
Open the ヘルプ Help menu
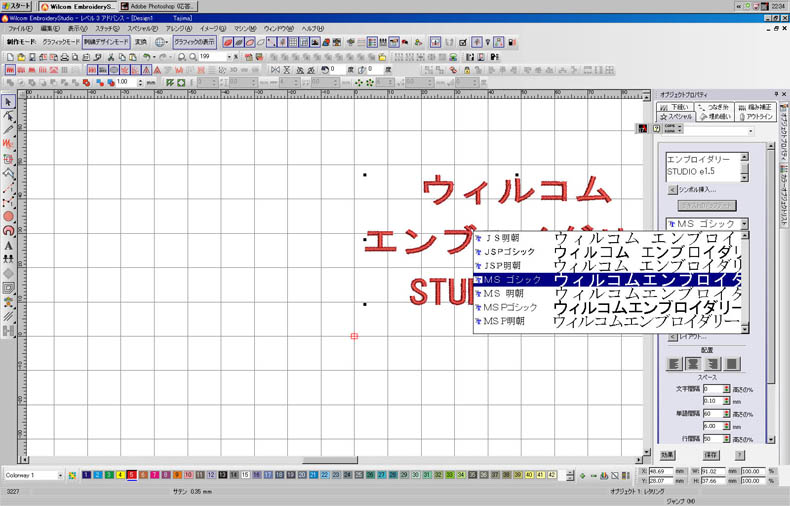[313, 29]
